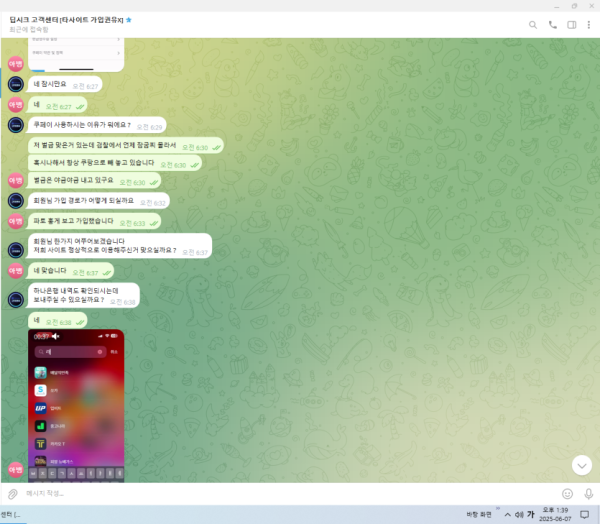Click dark avatar beside the 쿠페이 question
The image size is (600, 524).
point(16,125)
